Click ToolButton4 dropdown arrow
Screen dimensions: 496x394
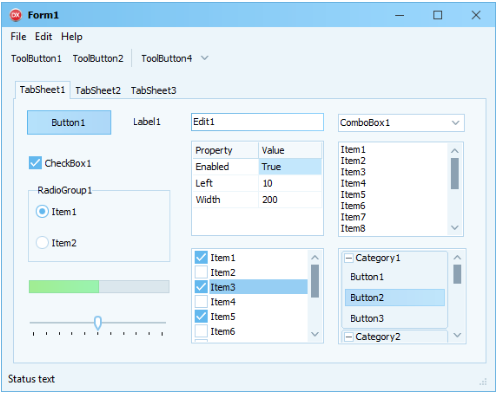204,58
